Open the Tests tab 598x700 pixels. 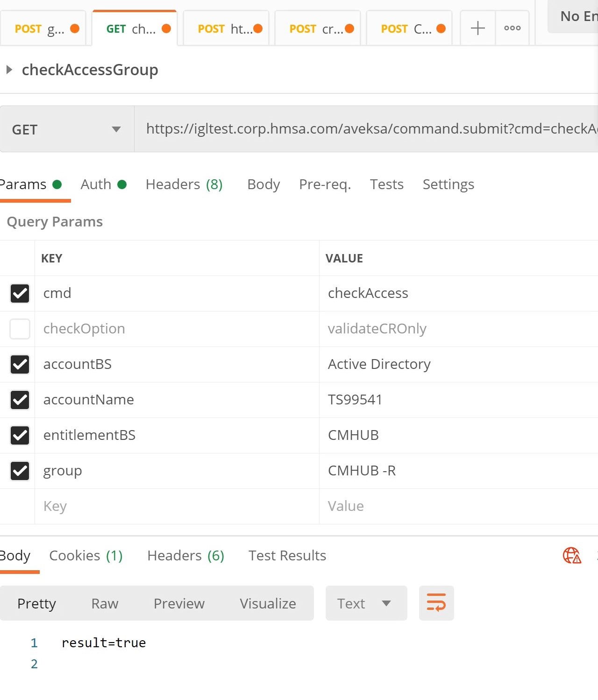coord(386,184)
